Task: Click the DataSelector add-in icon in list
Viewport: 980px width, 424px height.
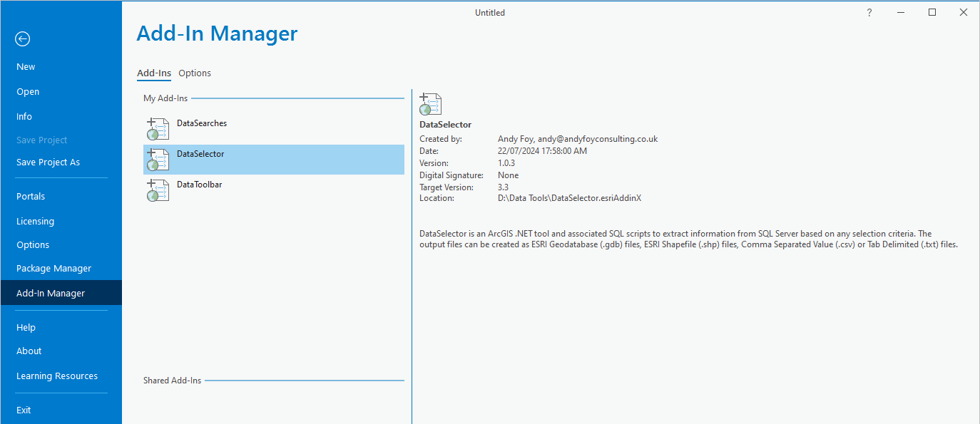Action: 158,160
